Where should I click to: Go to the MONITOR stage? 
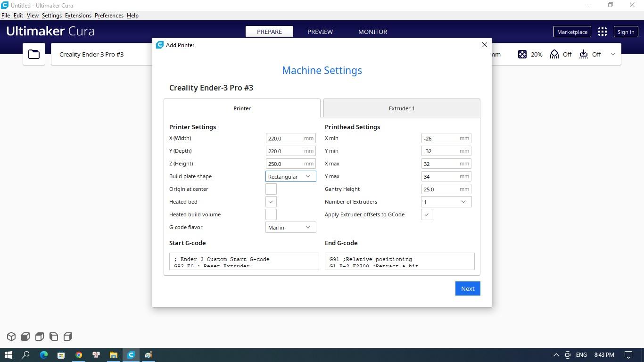pos(372,32)
